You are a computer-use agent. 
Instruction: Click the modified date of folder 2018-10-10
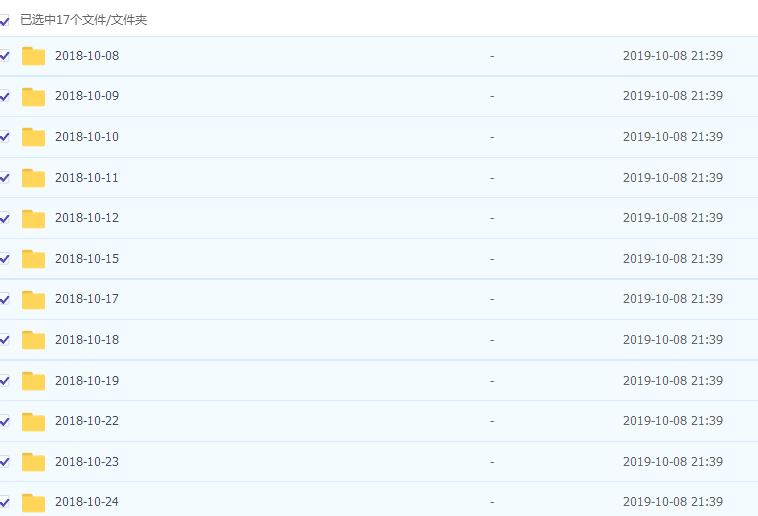672,137
